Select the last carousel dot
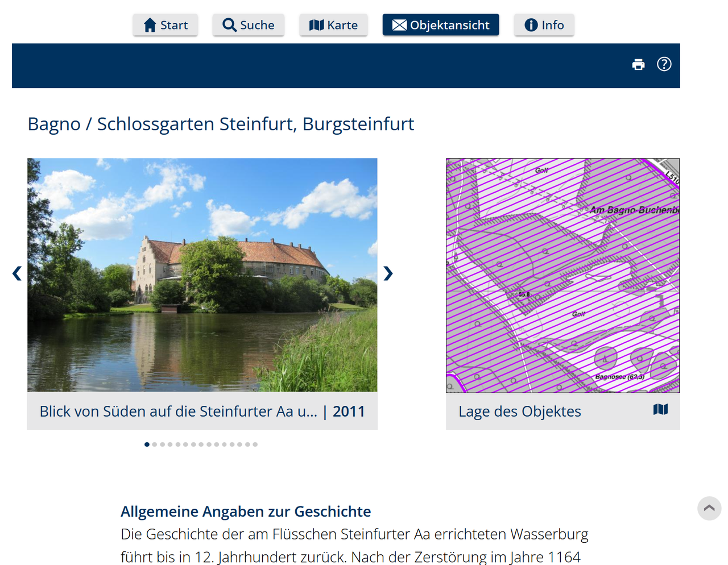The image size is (728, 565). [x=255, y=444]
